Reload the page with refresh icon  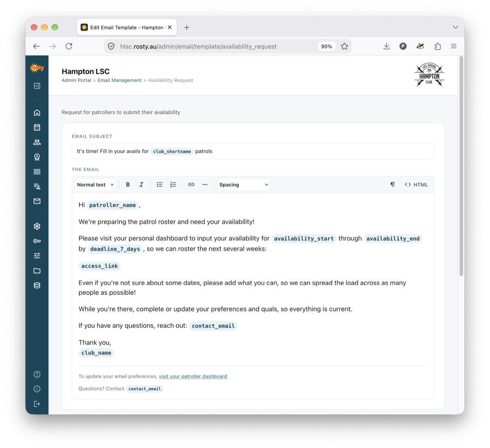69,46
